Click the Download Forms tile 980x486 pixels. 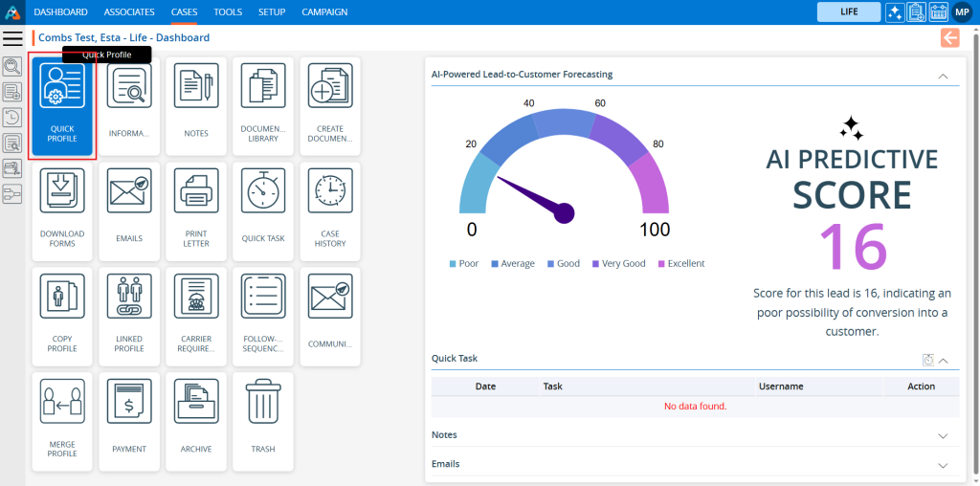tap(62, 211)
